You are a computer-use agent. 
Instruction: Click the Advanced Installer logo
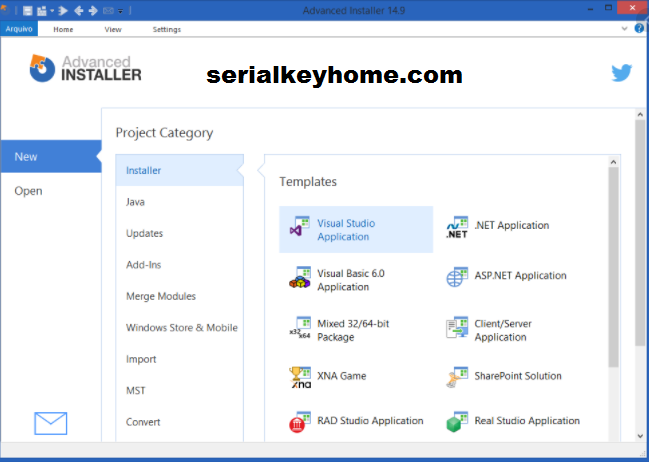tap(85, 68)
